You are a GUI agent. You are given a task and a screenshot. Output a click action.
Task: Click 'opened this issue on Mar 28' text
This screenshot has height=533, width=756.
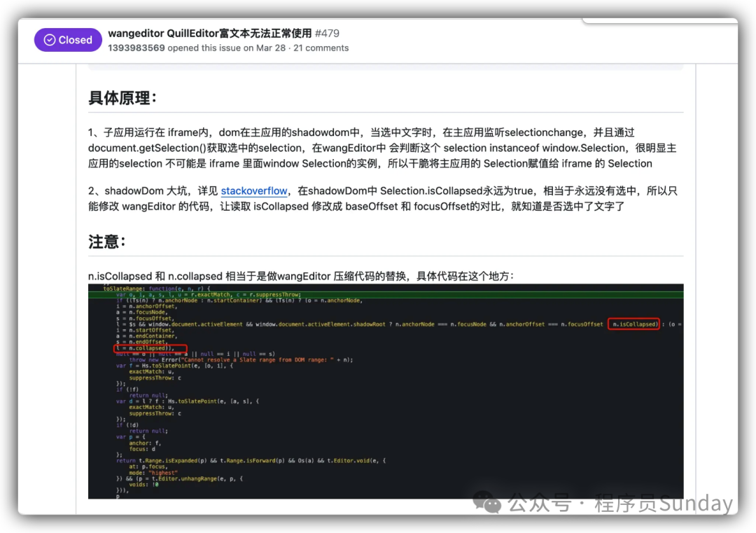(x=227, y=48)
